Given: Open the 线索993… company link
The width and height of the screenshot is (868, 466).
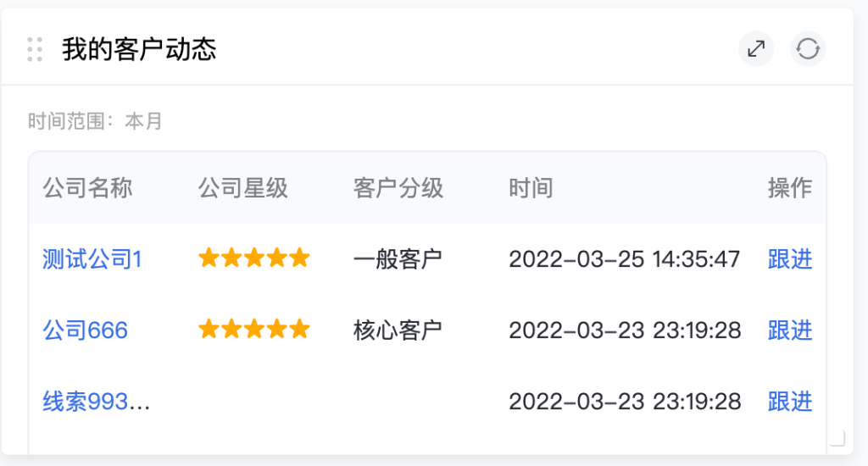Looking at the screenshot, I should (x=97, y=401).
